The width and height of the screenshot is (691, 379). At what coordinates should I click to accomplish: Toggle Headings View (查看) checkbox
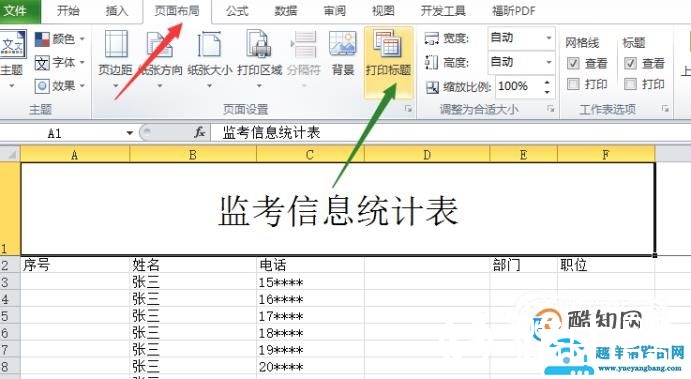[x=630, y=63]
